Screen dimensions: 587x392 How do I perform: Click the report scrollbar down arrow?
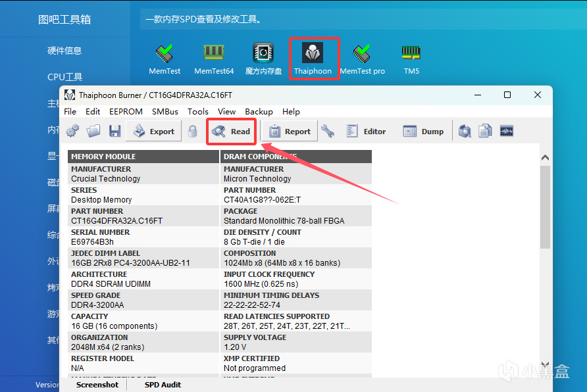click(x=545, y=364)
